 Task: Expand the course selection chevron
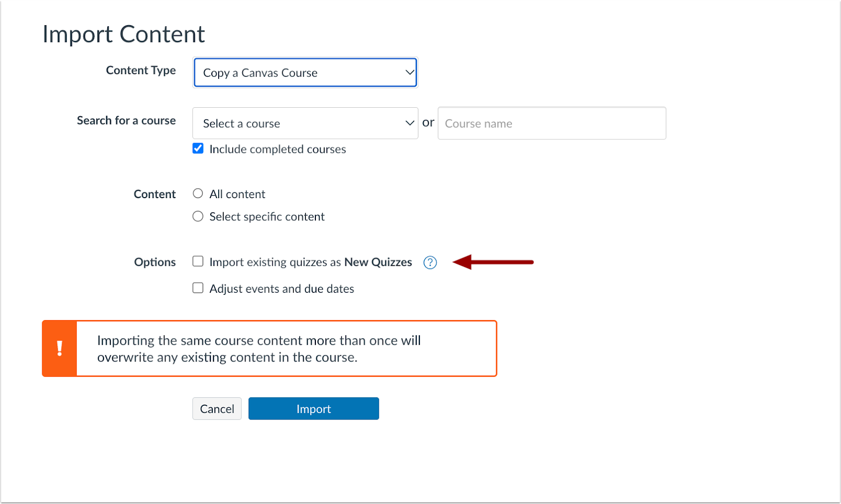[x=409, y=123]
